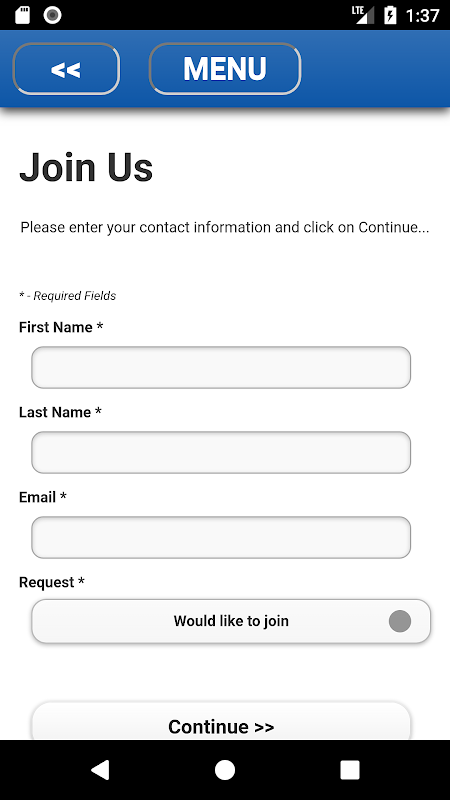Tap the Android home circle icon
The height and width of the screenshot is (800, 450).
(x=225, y=770)
